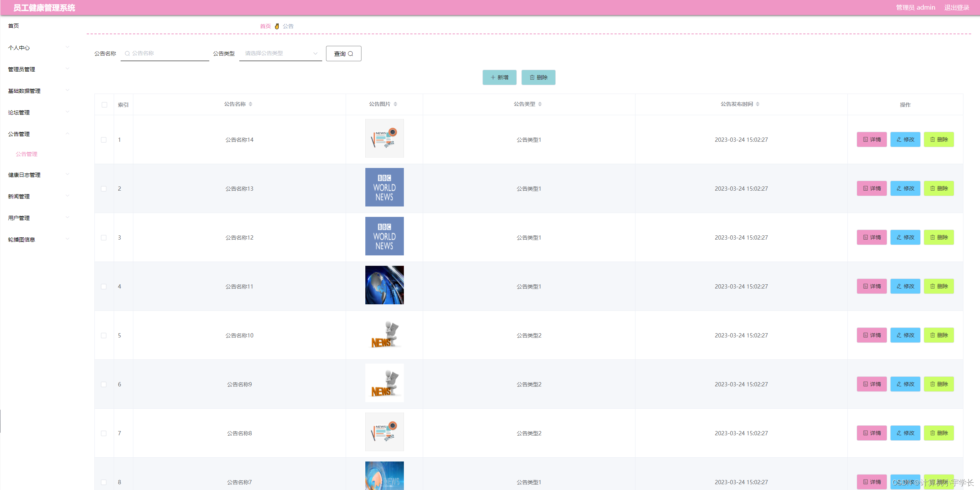Viewport: 980px width, 490px height.
Task: Sort by 公告发布时间 column arrows
Action: click(x=758, y=104)
